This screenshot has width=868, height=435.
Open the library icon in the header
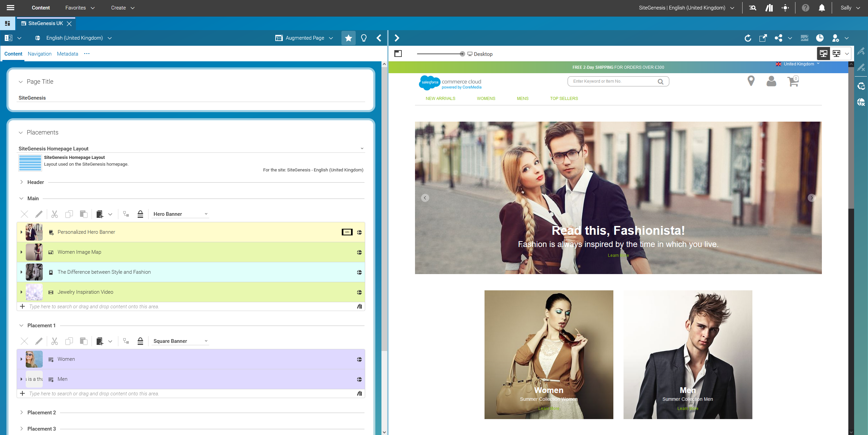[769, 7]
